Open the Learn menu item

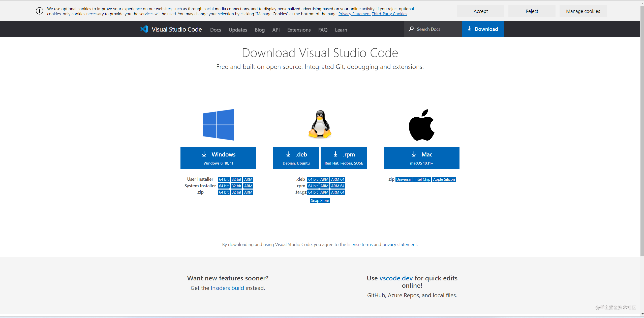[341, 30]
